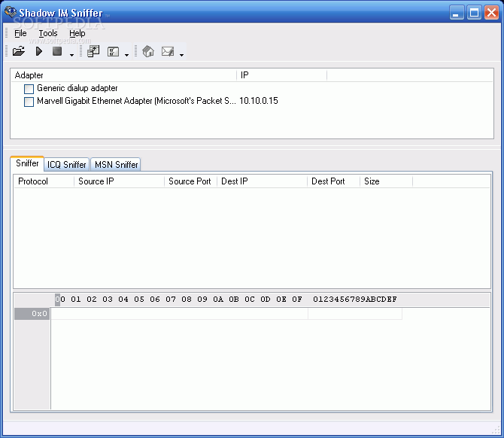The width and height of the screenshot is (504, 438).
Task: Click the 10.10.0.15 IP address cell
Action: tap(259, 101)
